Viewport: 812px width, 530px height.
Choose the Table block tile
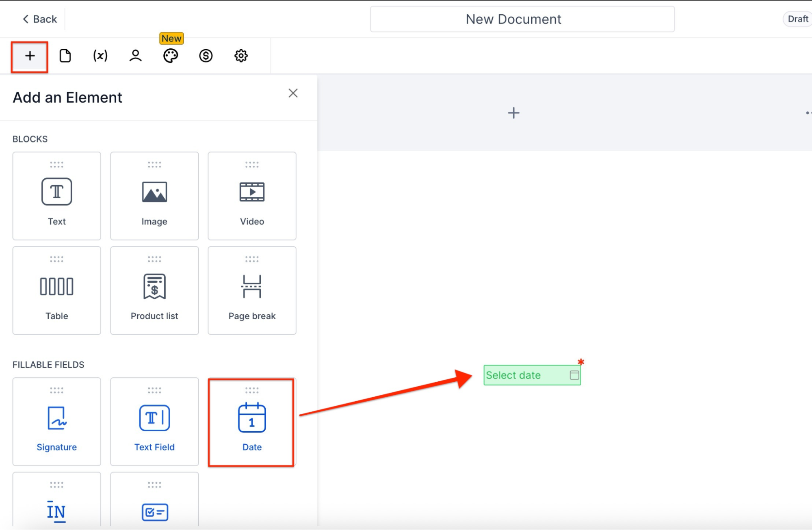click(57, 291)
